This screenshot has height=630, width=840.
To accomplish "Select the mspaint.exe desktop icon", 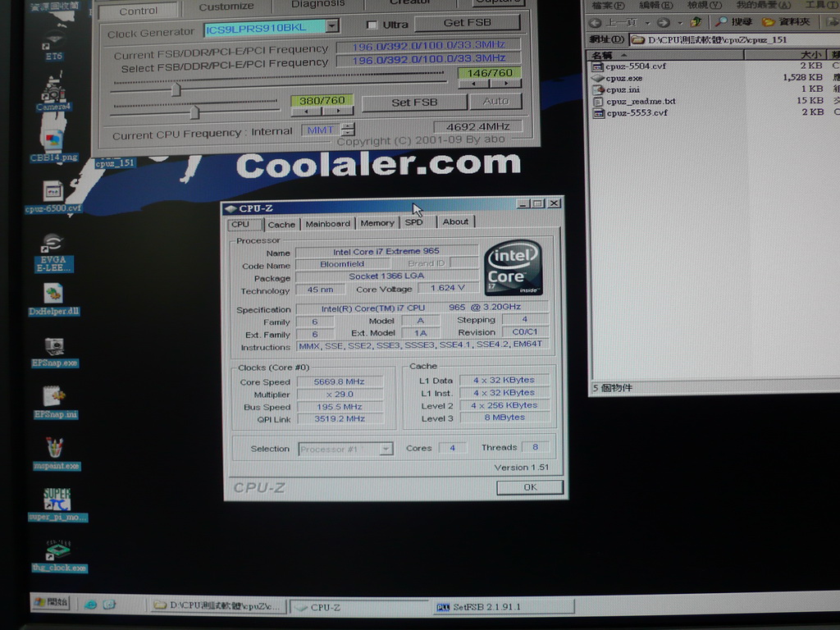I will point(56,454).
